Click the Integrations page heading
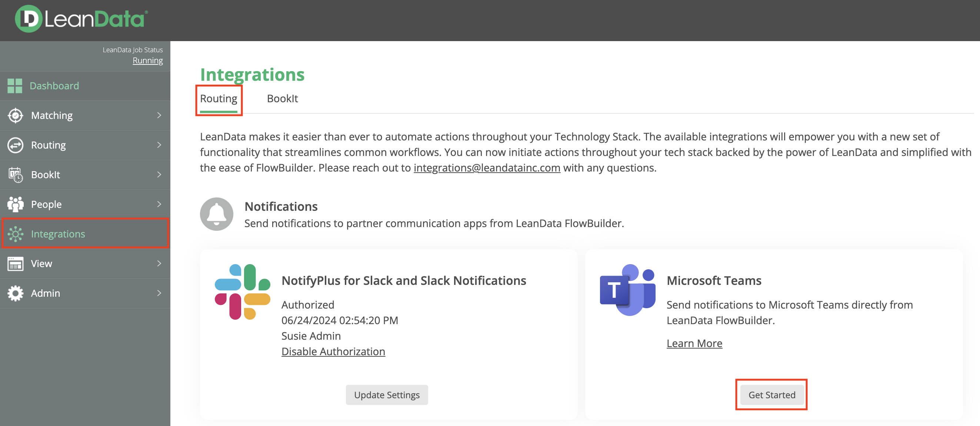This screenshot has height=426, width=980. point(252,74)
